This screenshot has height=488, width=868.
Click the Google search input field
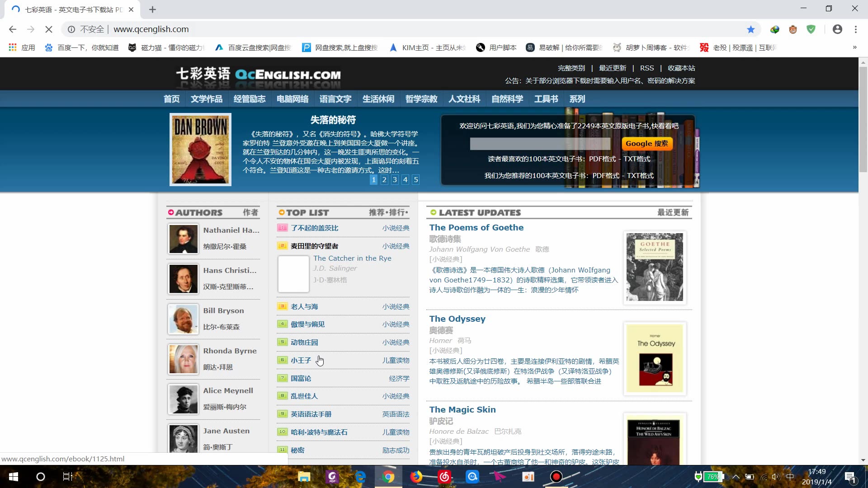(540, 144)
